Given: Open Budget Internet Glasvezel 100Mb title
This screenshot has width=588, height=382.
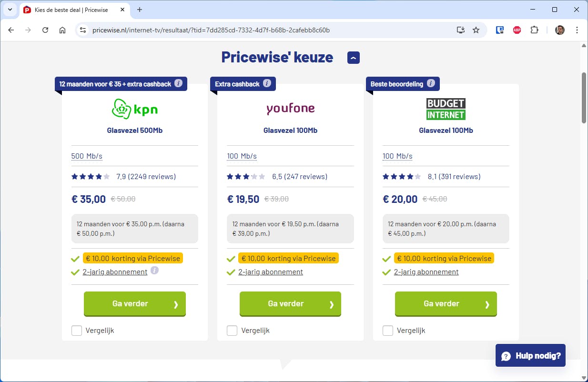Looking at the screenshot, I should (446, 131).
